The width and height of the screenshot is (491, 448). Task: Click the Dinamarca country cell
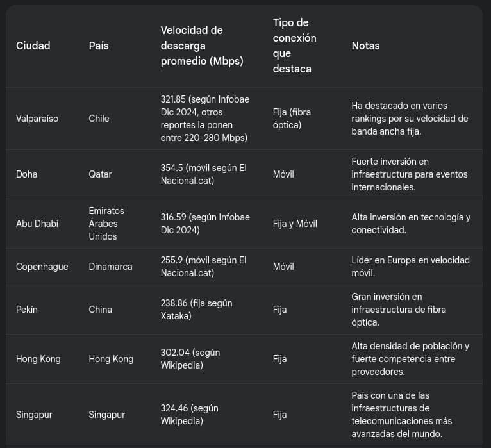110,267
